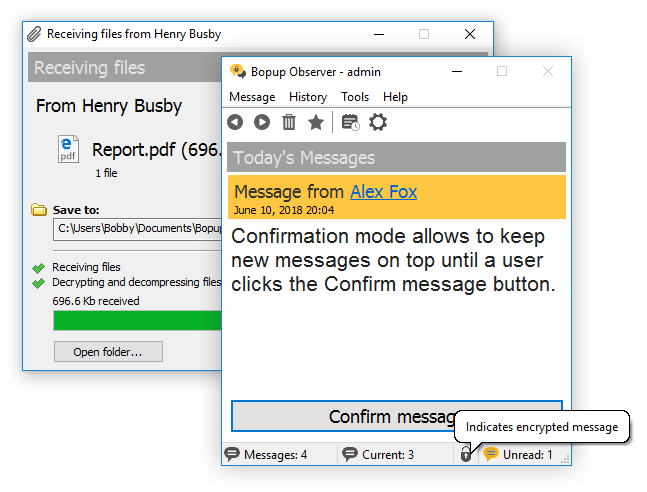Go to the next message arrow icon
This screenshot has height=492, width=647.
point(262,122)
